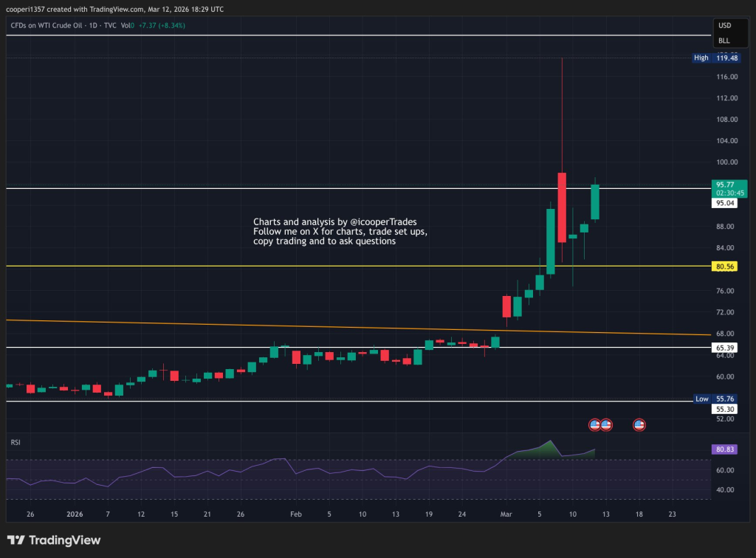The image size is (756, 558).
Task: Open the BLL unit selector
Action: (724, 41)
